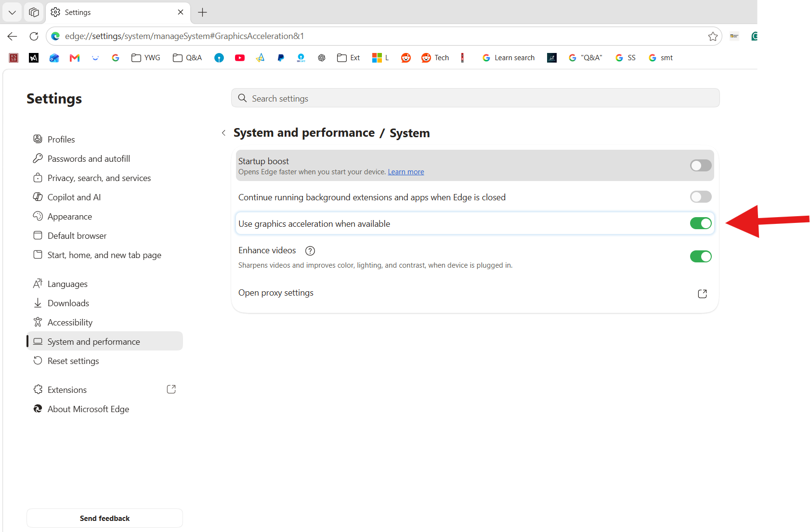
Task: Open a new tab with the plus button
Action: tap(203, 13)
